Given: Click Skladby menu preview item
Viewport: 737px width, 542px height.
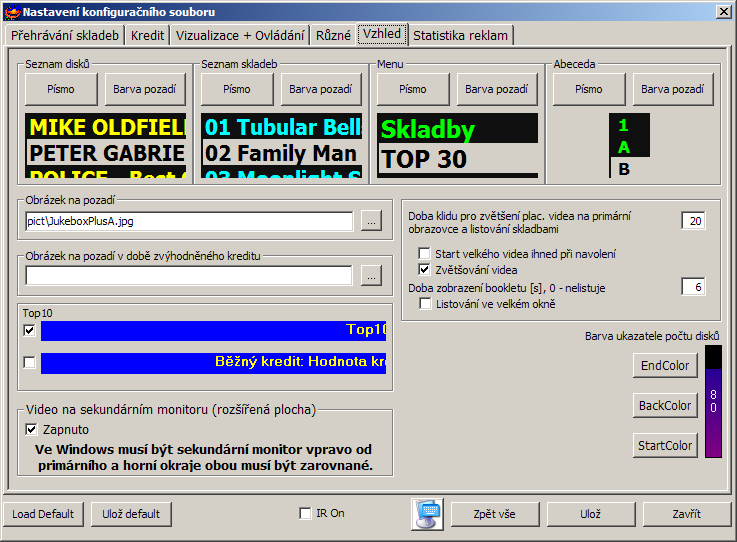Looking at the screenshot, I should point(458,128).
